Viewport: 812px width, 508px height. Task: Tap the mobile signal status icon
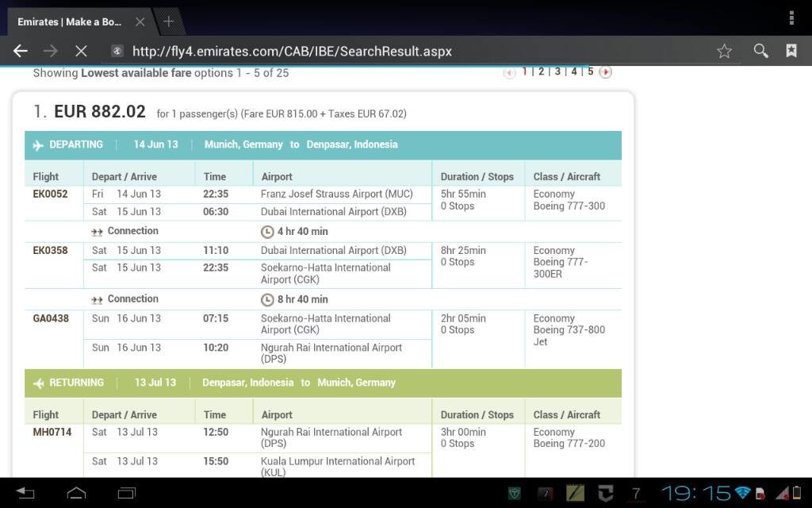781,492
